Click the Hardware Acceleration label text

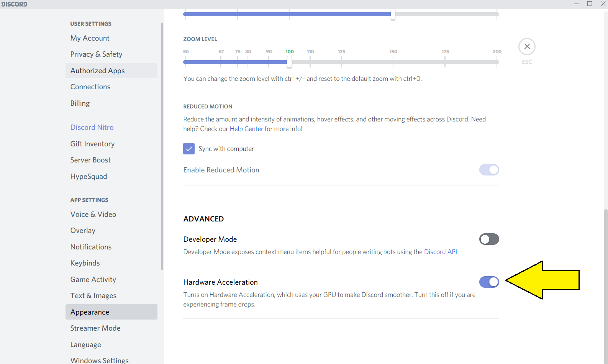(x=220, y=282)
